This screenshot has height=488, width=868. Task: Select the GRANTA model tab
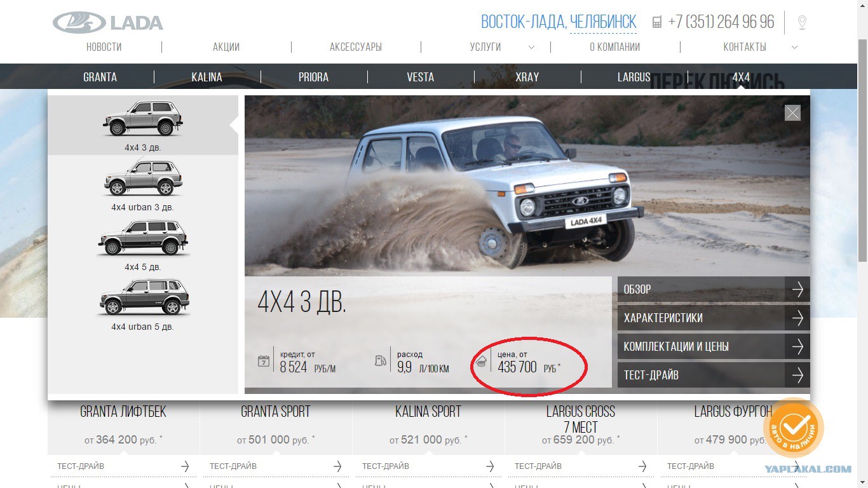100,77
